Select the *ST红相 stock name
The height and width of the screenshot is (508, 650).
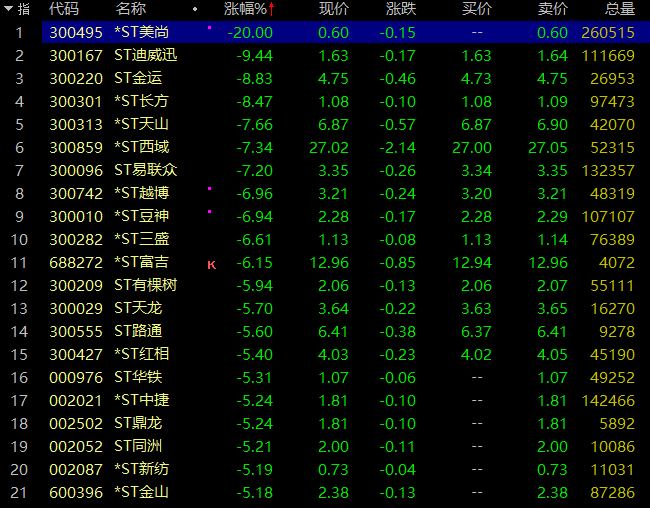point(142,354)
